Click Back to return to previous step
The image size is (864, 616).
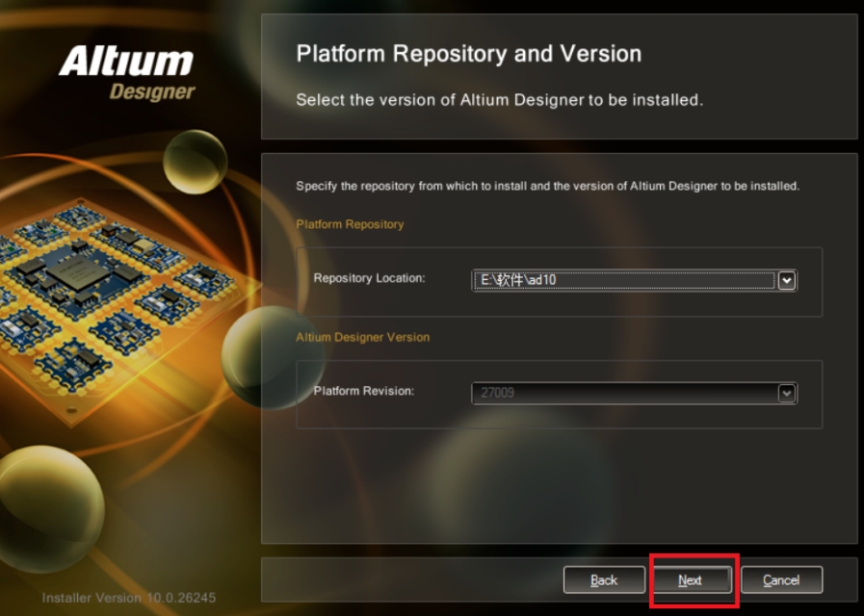click(604, 580)
